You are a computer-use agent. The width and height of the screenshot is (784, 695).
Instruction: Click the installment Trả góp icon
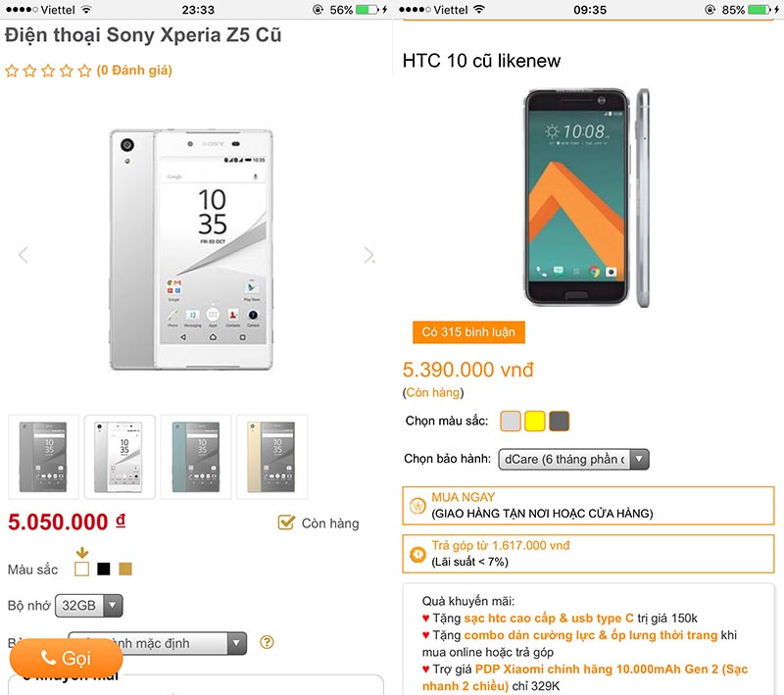point(416,554)
